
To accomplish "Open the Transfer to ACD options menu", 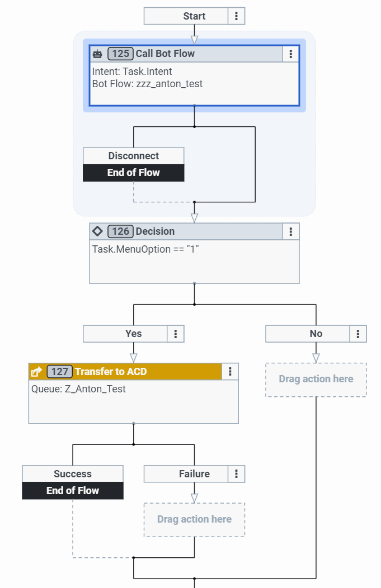I will [x=230, y=372].
